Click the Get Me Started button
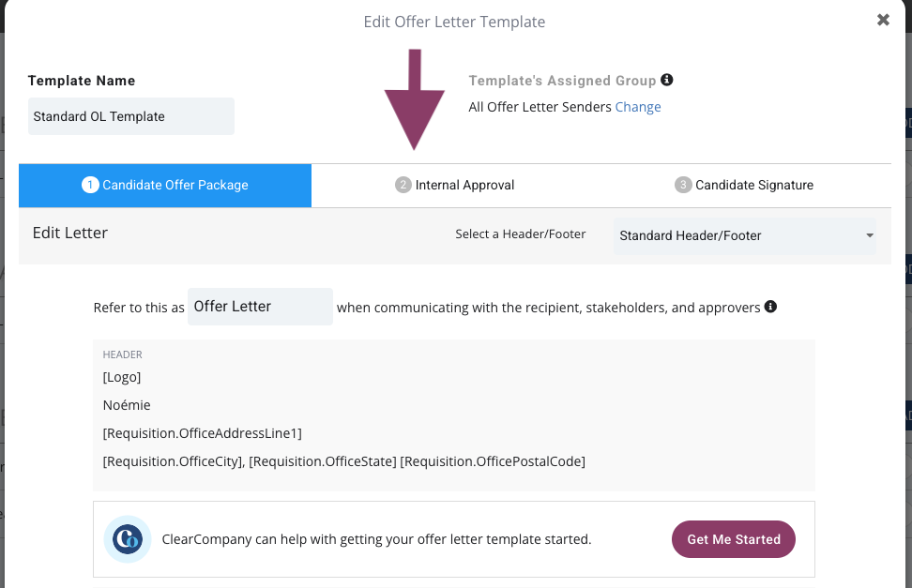Screen dimensions: 912x588 click(x=734, y=539)
